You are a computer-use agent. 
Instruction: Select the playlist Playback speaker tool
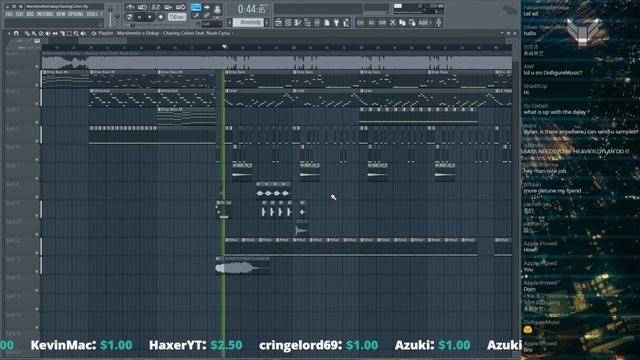[x=83, y=33]
